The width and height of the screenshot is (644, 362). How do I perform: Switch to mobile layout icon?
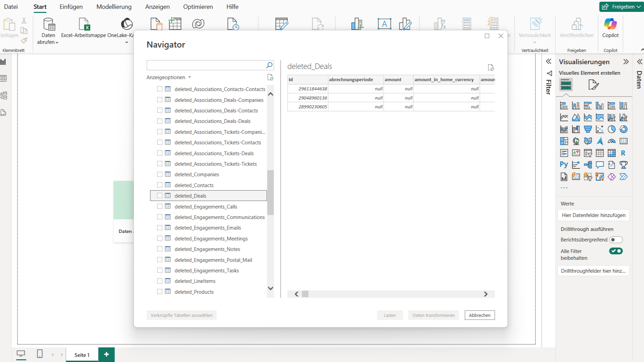pyautogui.click(x=40, y=354)
